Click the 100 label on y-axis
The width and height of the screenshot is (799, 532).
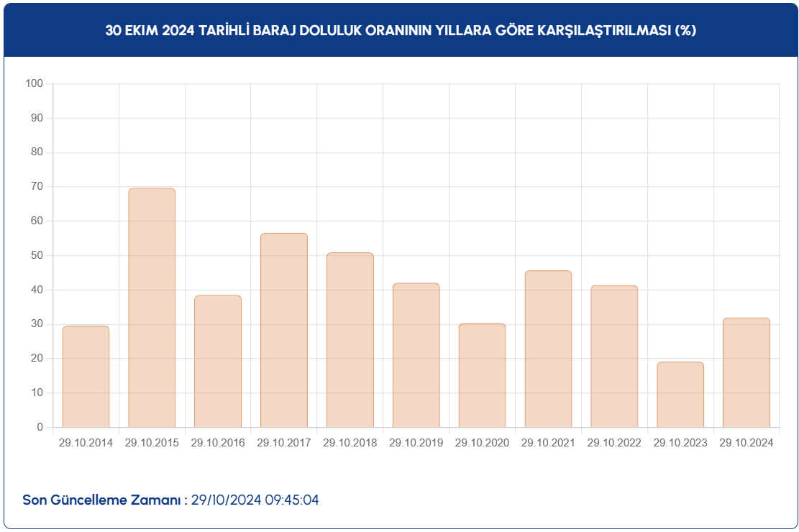pos(35,83)
